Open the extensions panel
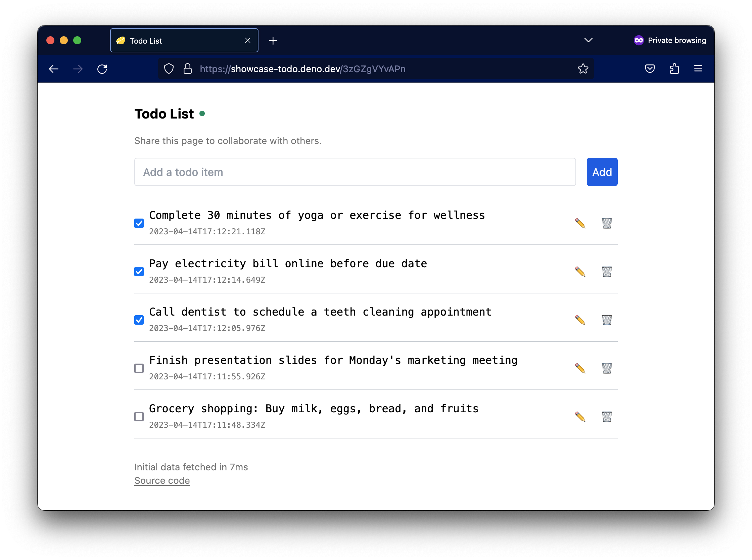The image size is (752, 560). click(x=674, y=69)
